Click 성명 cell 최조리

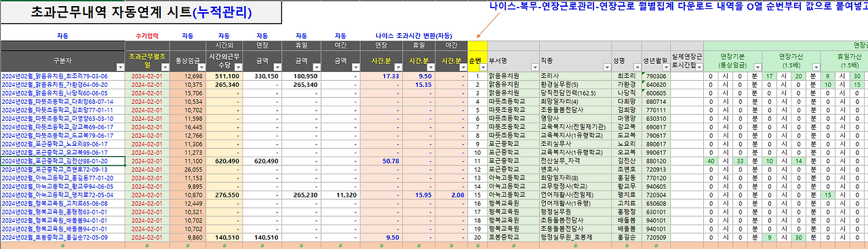tap(626, 77)
